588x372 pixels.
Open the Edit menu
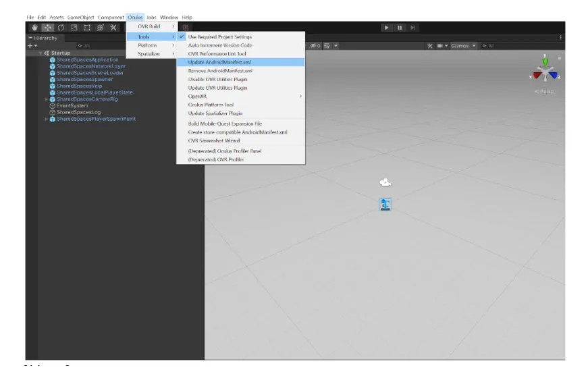point(42,18)
